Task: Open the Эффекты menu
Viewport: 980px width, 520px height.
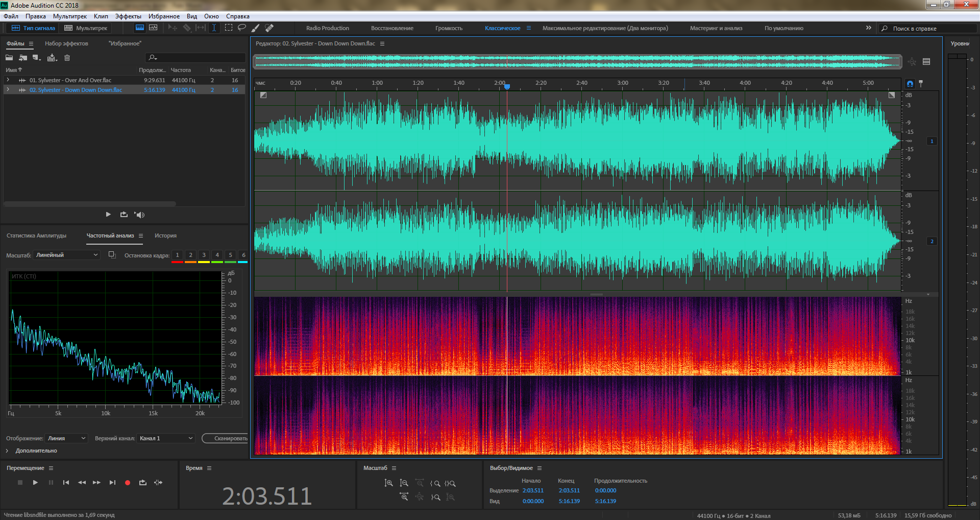Action: (x=128, y=16)
